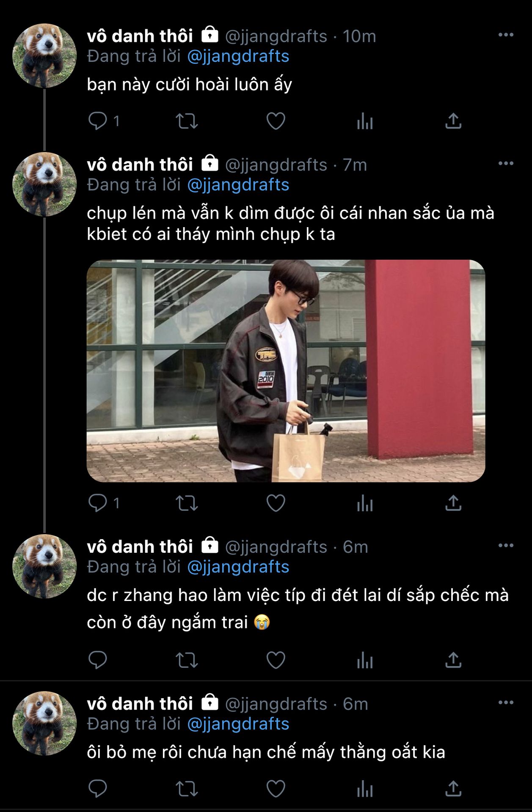Open more options on the "zhang hao" tweet
The height and width of the screenshot is (812, 532).
(506, 546)
